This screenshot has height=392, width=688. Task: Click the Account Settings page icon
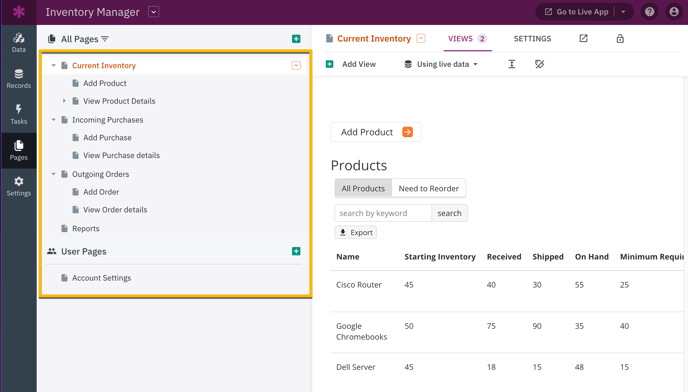click(64, 277)
